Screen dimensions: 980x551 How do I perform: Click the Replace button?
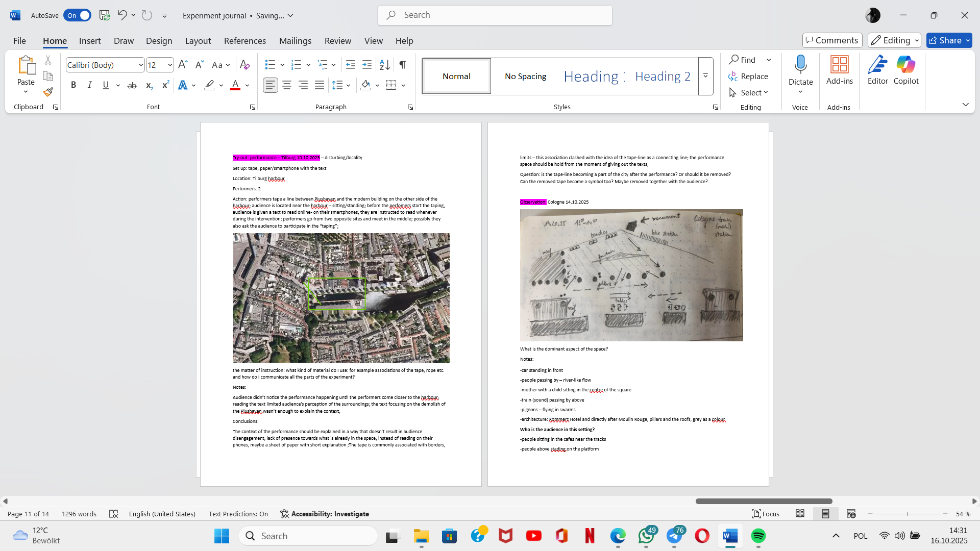point(748,76)
